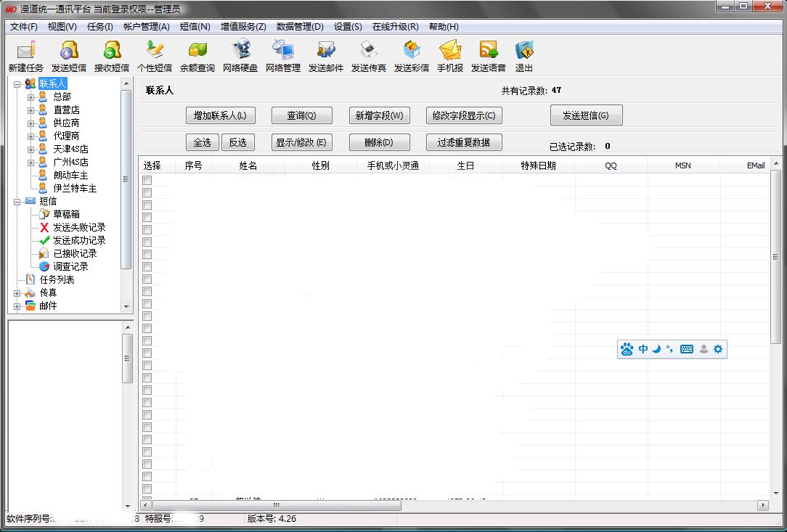
Task: Collapse the 短信 tree node
Action: 17,201
